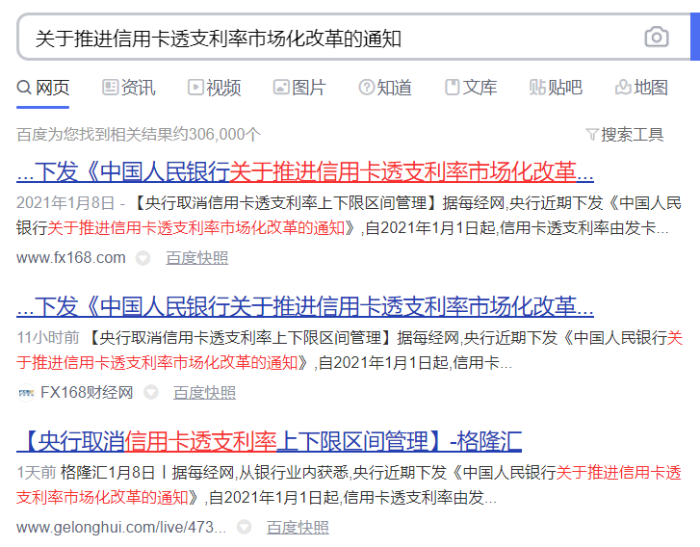Click the newspaper icon in 资讯 tab
The width and height of the screenshot is (700, 547).
[x=110, y=87]
